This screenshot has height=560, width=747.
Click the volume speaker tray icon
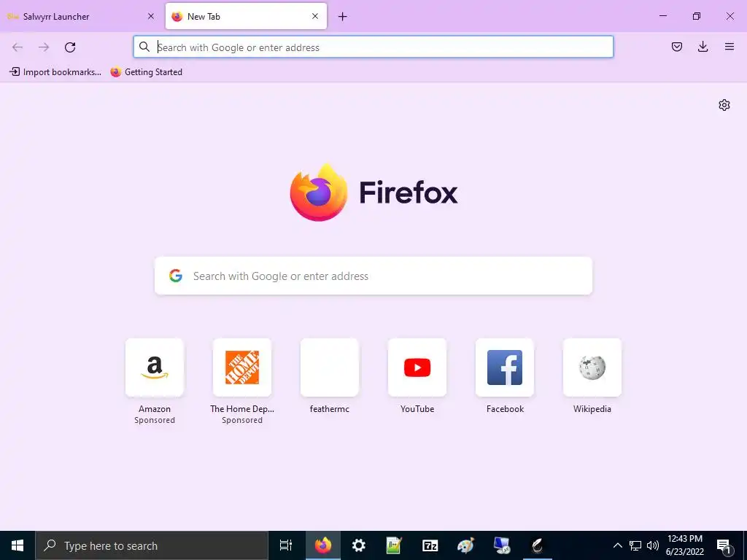[653, 545]
